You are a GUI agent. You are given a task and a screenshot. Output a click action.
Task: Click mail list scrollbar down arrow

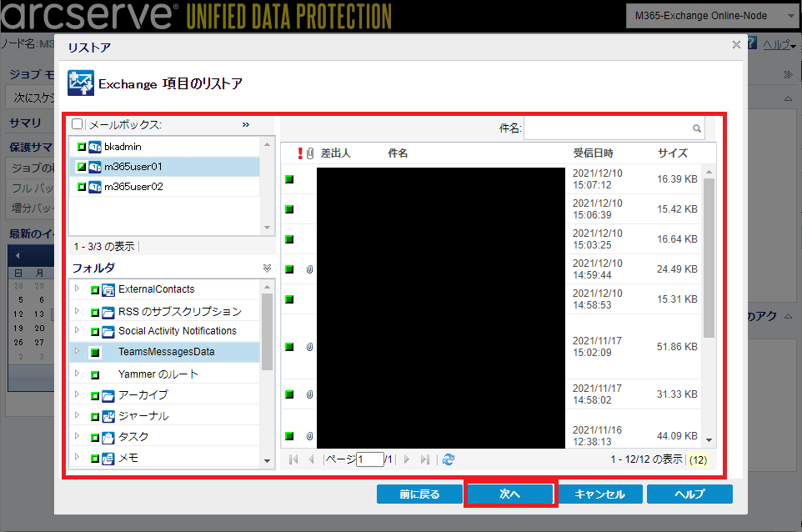(709, 440)
